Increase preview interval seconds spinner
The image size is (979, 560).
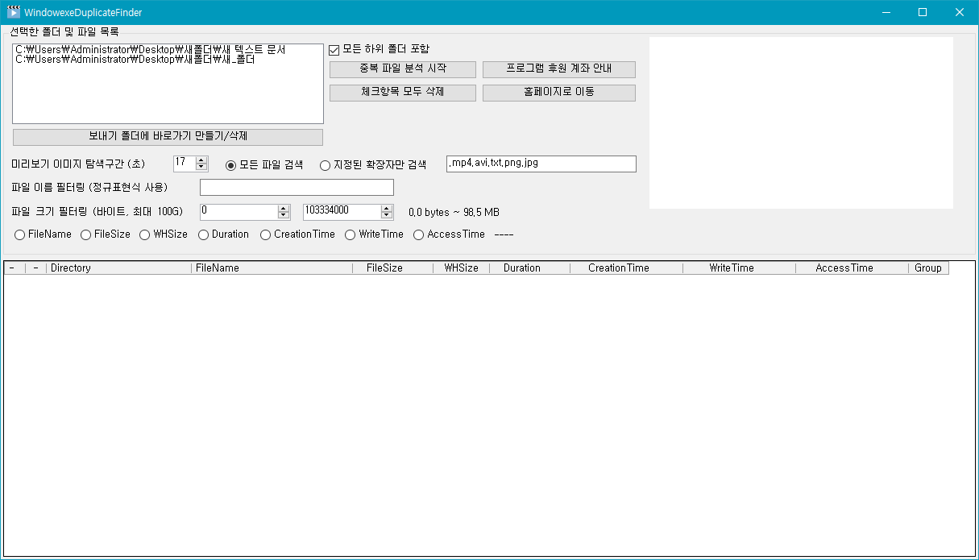pyautogui.click(x=201, y=160)
